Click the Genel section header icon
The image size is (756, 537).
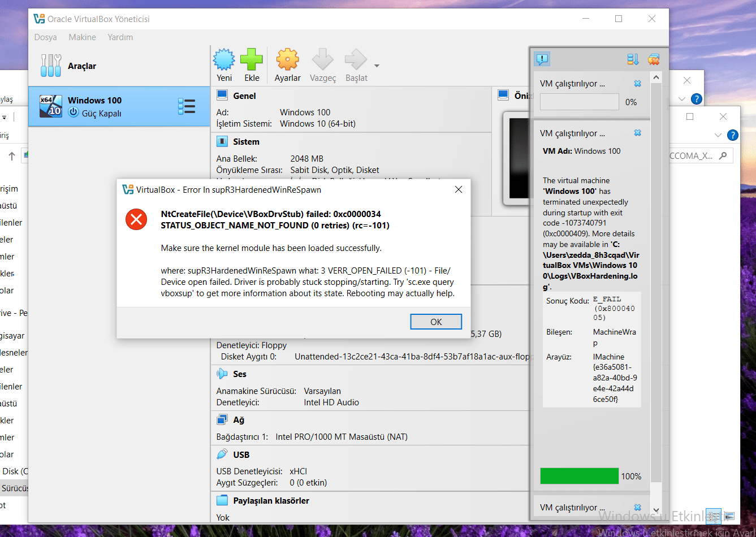click(222, 96)
